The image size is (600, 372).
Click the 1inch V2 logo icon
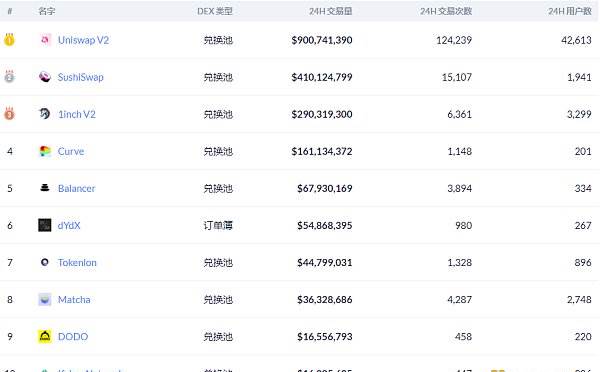[45, 114]
